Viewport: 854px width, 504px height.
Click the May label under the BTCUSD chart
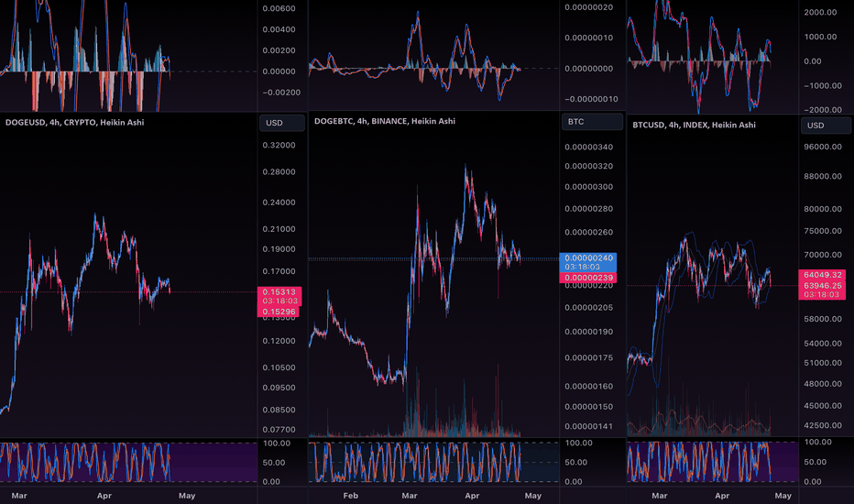783,495
